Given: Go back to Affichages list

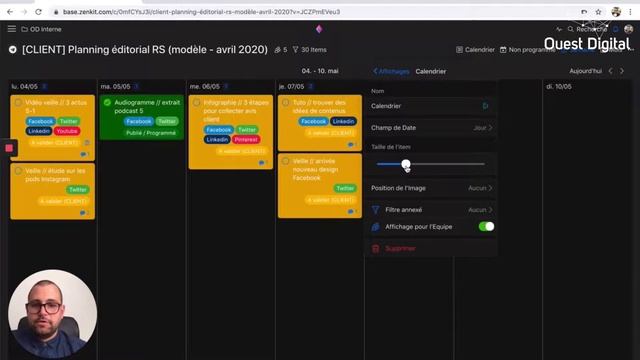Looking at the screenshot, I should (x=391, y=71).
